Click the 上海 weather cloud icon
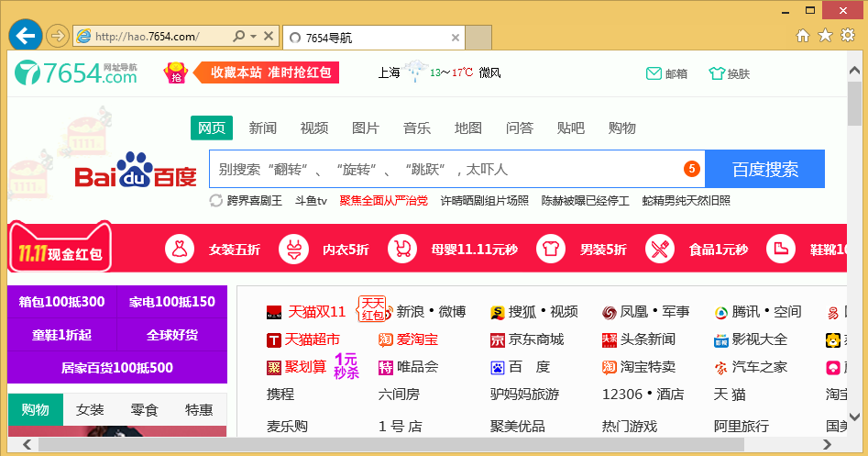Screen dimensions: 868x456 point(414,72)
